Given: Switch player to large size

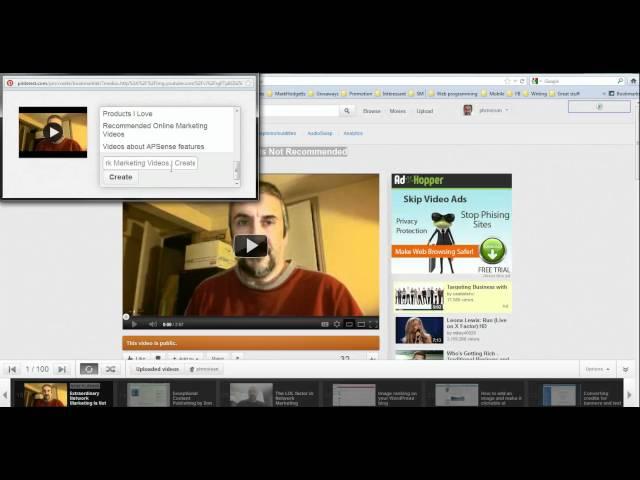Looking at the screenshot, I should (361, 324).
